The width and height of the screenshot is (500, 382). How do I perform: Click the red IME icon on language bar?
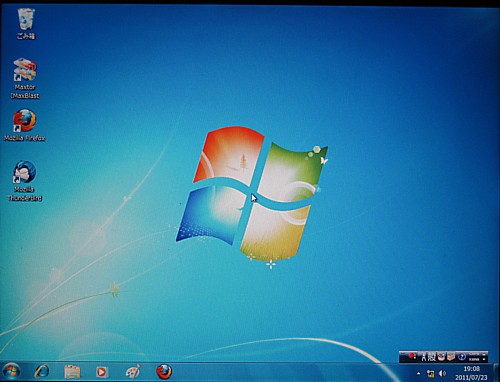412,356
